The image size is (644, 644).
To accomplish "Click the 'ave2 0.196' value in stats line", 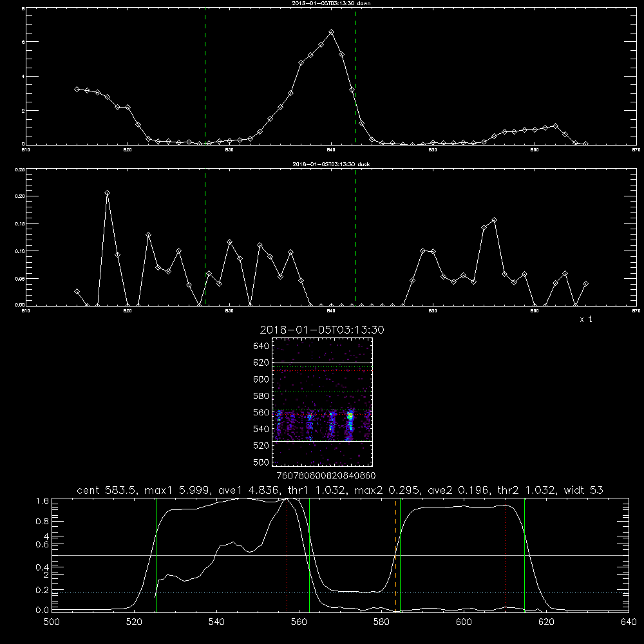I will [x=458, y=490].
